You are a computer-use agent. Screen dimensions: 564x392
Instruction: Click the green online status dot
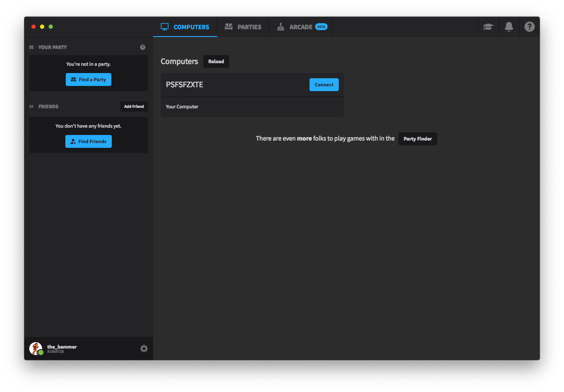point(41,352)
